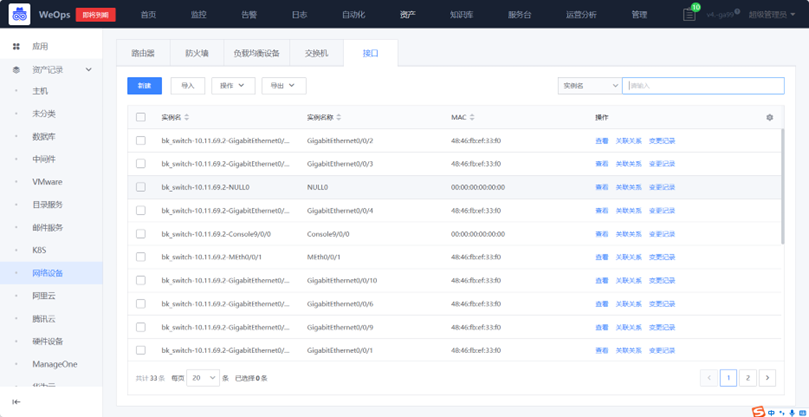Viewport: 809px width, 417px height.
Task: Collapse the sidebar with the bottom arrow icon
Action: tap(16, 402)
